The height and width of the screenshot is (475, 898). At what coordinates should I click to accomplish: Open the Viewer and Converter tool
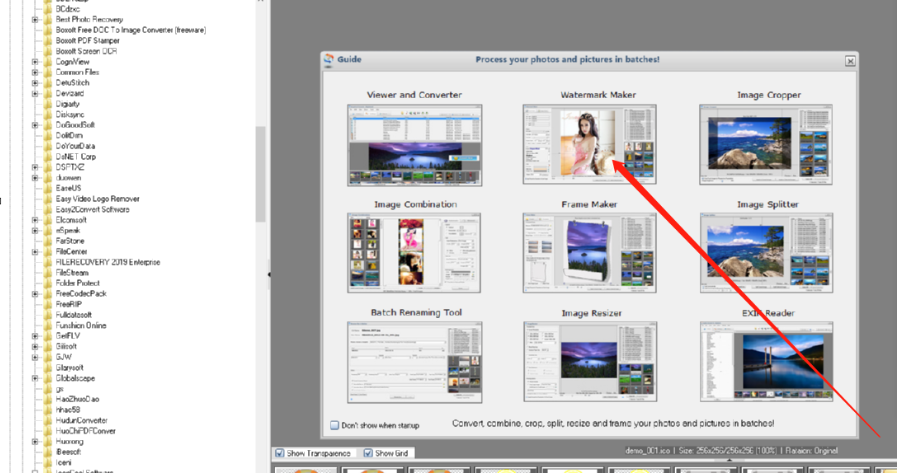click(x=414, y=145)
